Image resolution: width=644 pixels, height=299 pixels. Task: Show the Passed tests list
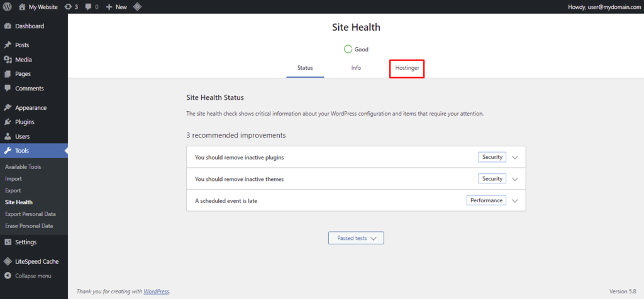point(356,238)
